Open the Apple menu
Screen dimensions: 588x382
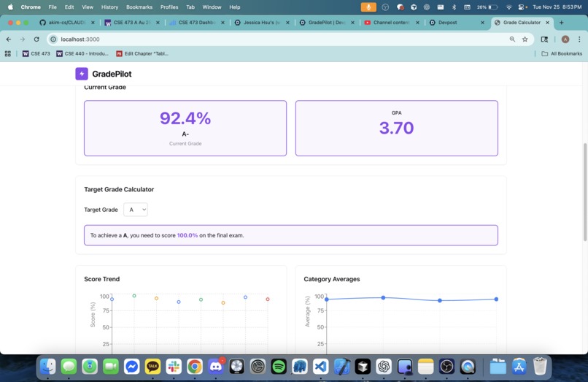pos(10,7)
